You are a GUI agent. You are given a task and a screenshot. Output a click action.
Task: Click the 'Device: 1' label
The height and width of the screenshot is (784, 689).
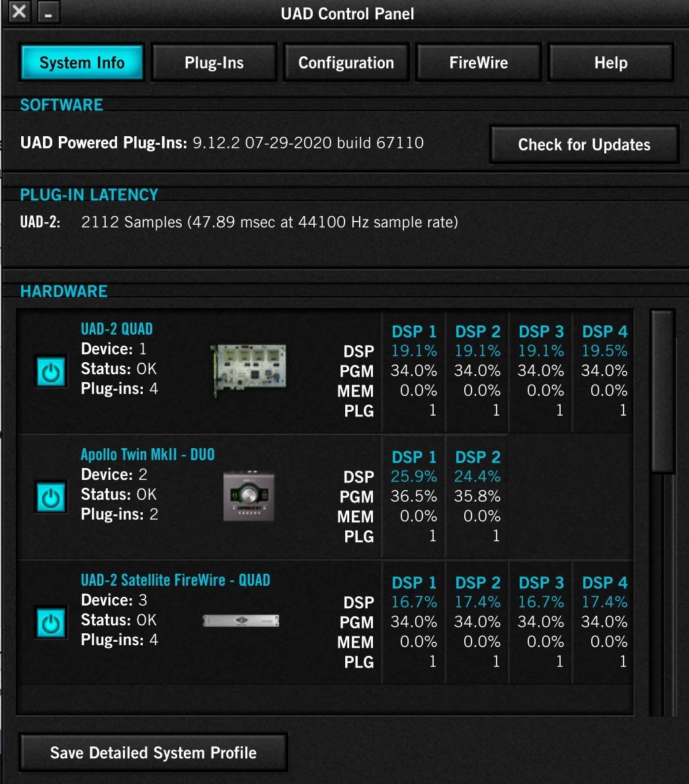point(114,348)
